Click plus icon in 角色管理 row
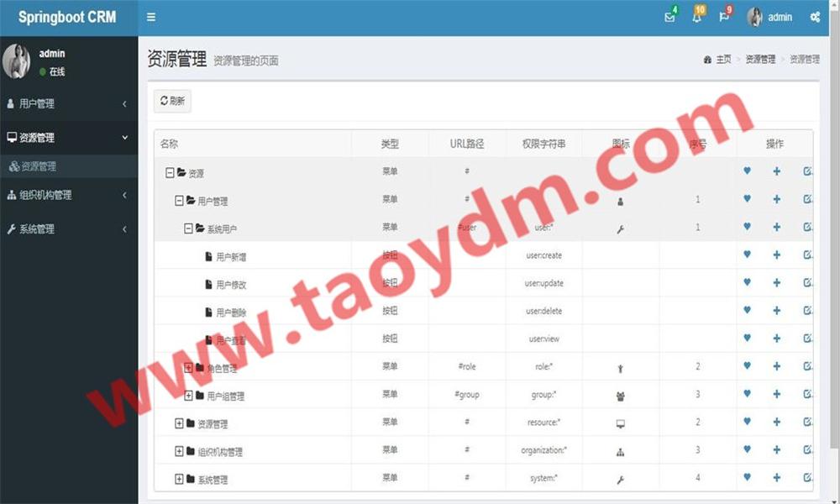Image resolution: width=840 pixels, height=504 pixels. pyautogui.click(x=776, y=366)
